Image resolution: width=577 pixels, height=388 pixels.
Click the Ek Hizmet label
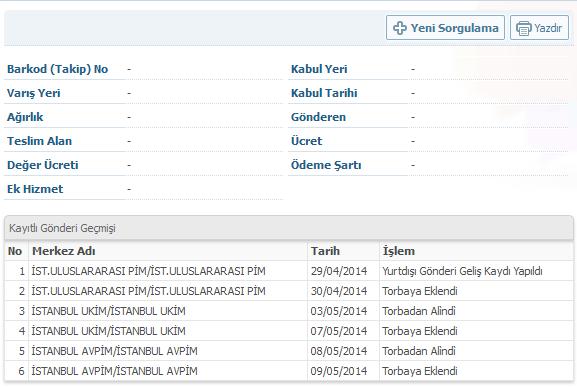(35, 189)
